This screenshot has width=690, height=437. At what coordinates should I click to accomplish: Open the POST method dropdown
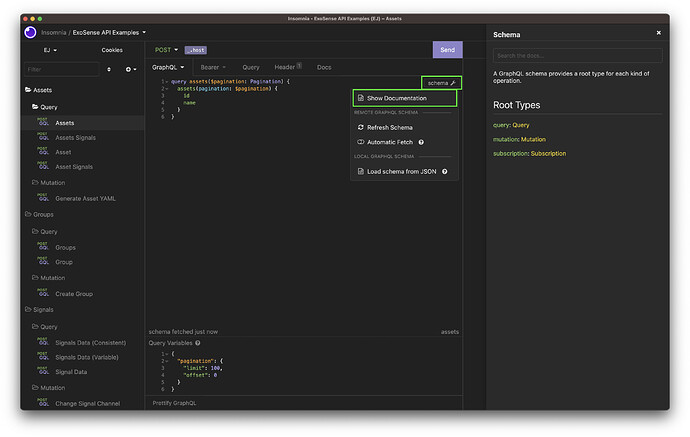click(166, 50)
